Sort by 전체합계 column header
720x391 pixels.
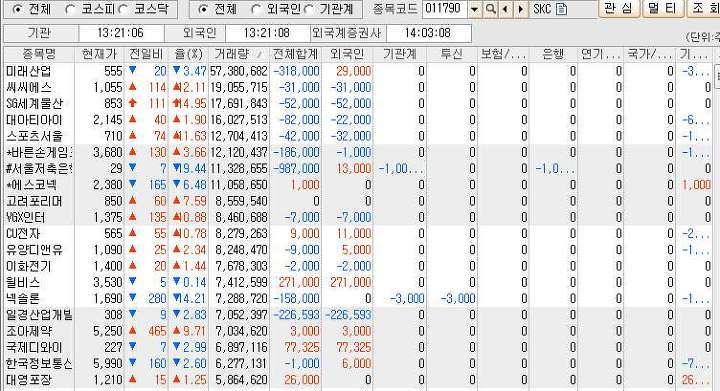295,54
